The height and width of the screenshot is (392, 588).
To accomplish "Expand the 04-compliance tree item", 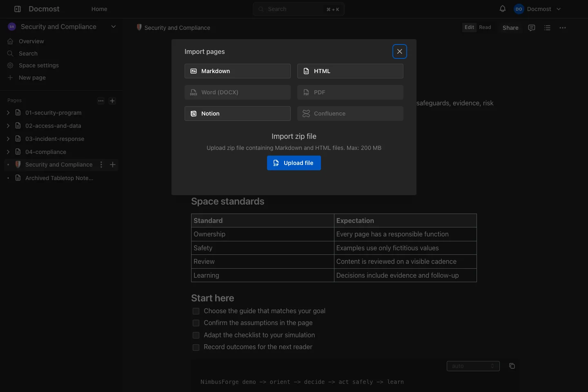I will 8,152.
